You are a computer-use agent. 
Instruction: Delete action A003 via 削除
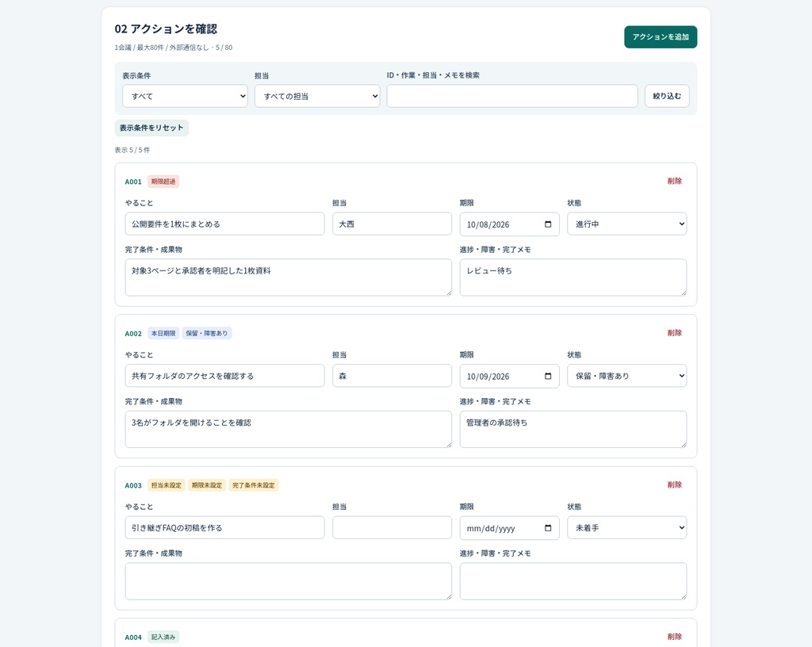click(x=674, y=485)
